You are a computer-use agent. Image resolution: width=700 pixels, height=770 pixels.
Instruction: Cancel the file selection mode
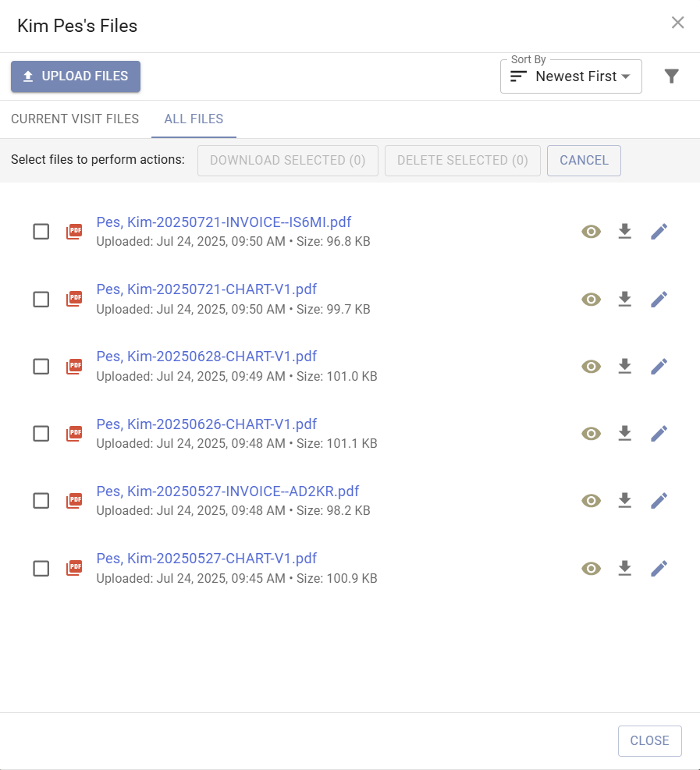click(x=584, y=161)
